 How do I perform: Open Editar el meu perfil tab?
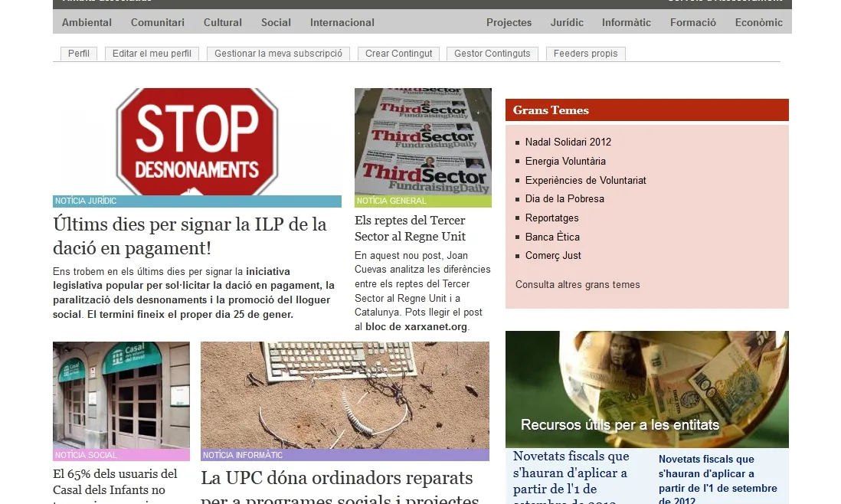pyautogui.click(x=152, y=54)
